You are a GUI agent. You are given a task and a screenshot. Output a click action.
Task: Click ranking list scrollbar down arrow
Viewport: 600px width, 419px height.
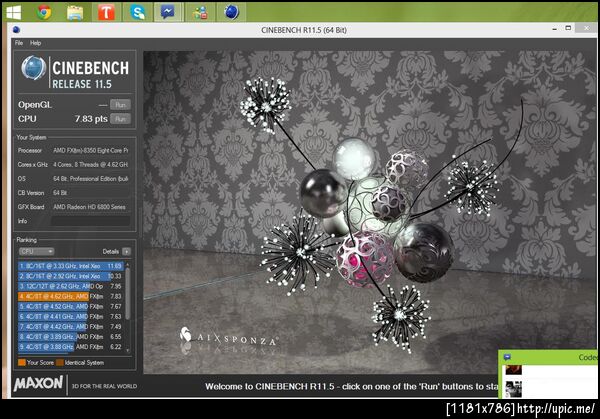[128, 350]
